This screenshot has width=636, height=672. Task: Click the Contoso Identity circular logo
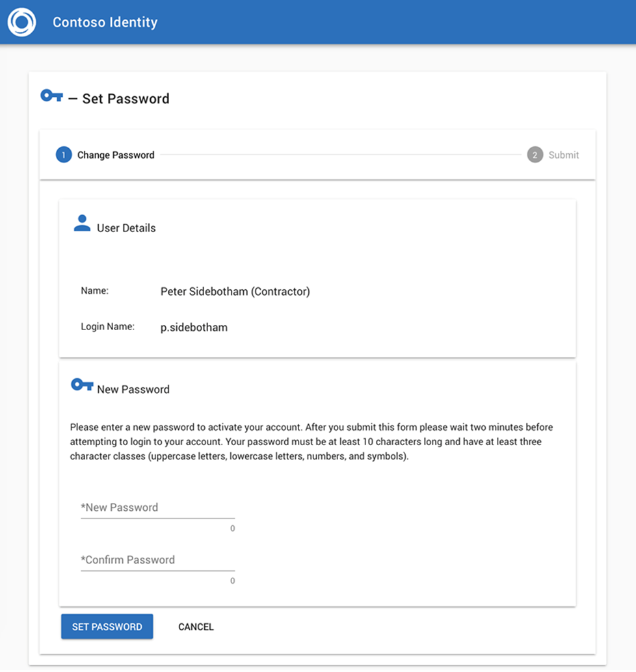coord(21,22)
